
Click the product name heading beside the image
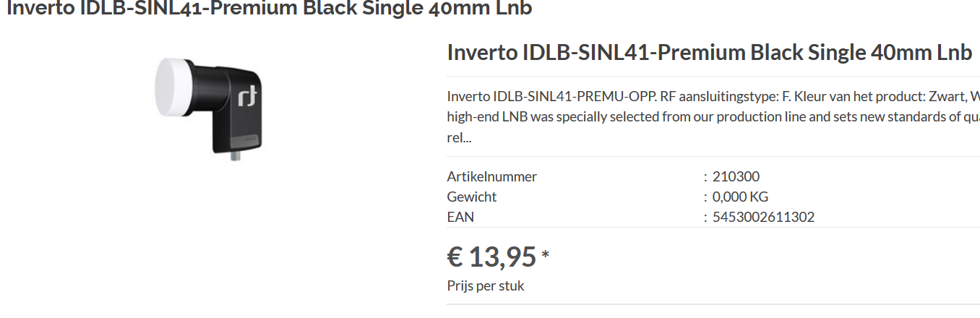tap(709, 53)
